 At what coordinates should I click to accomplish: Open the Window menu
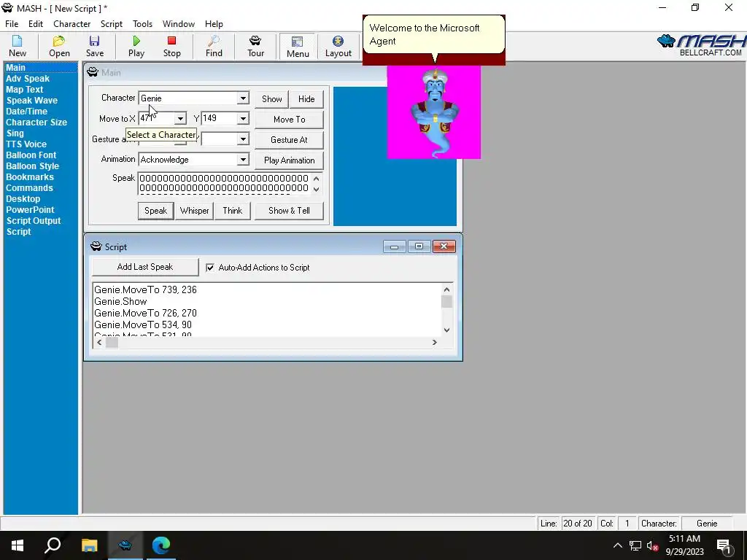click(179, 24)
